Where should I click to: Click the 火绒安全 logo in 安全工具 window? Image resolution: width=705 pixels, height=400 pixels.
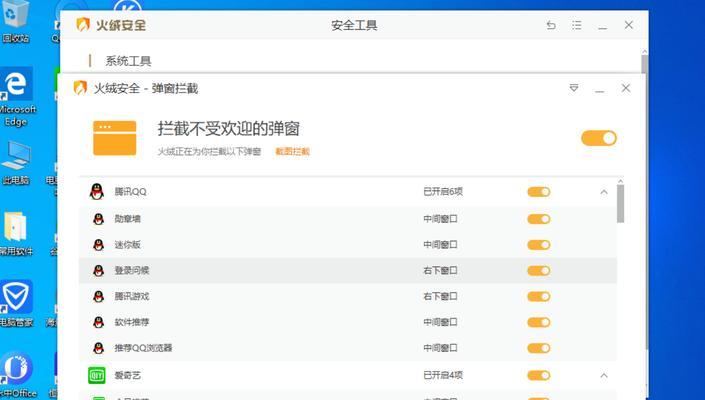[111, 25]
